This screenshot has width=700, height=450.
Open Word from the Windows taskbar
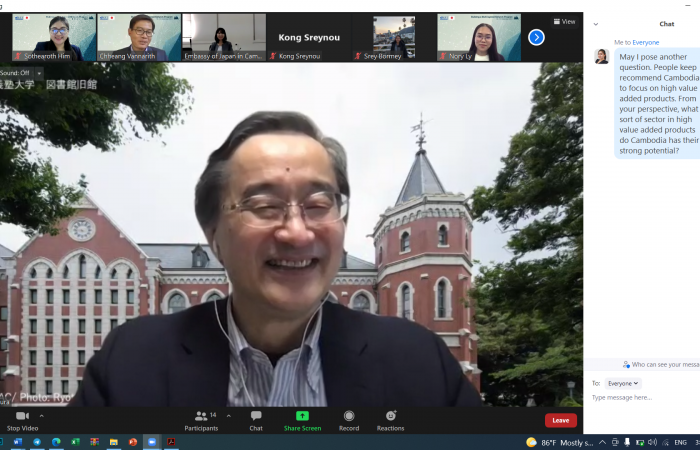(18, 442)
